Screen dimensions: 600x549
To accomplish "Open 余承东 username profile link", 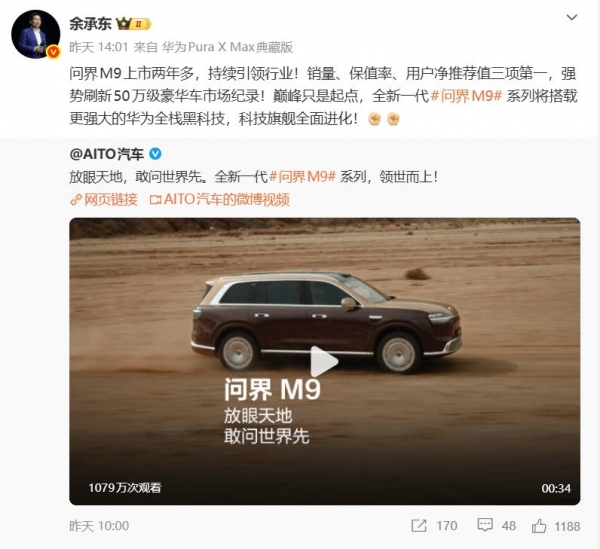I will (90, 24).
